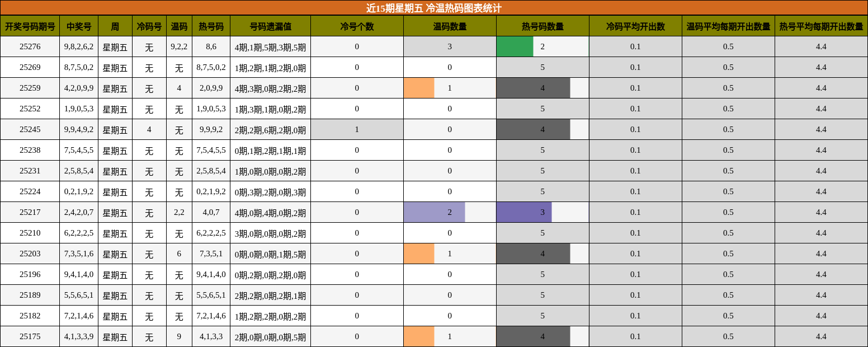Select the dark gray hot-count bar in row 25245
868x347 pixels.
[533, 129]
